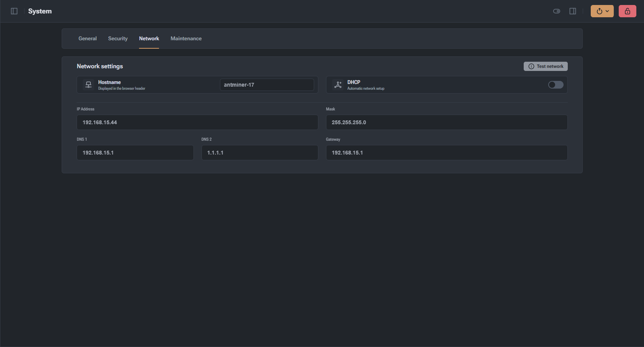Click the Mask label
The height and width of the screenshot is (347, 644).
(x=330, y=109)
